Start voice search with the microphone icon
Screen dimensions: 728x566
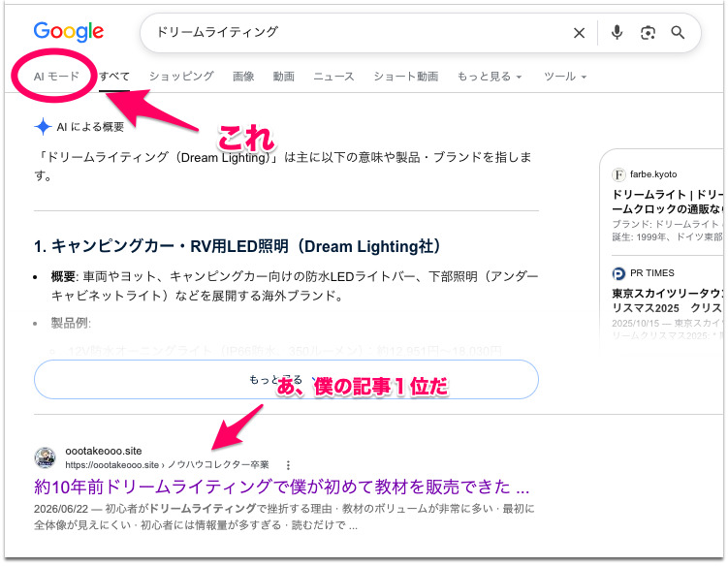click(x=617, y=33)
